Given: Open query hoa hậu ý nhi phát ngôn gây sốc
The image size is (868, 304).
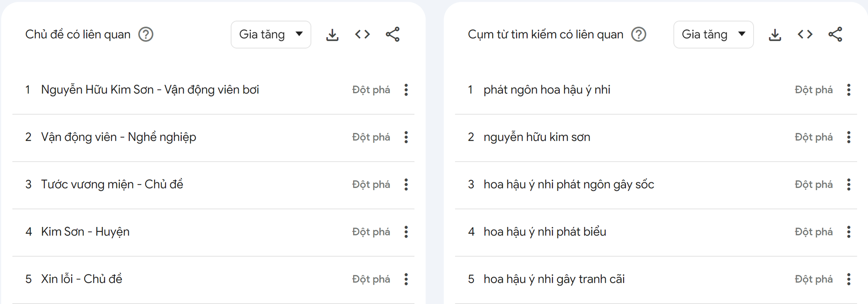Looking at the screenshot, I should coord(569,185).
